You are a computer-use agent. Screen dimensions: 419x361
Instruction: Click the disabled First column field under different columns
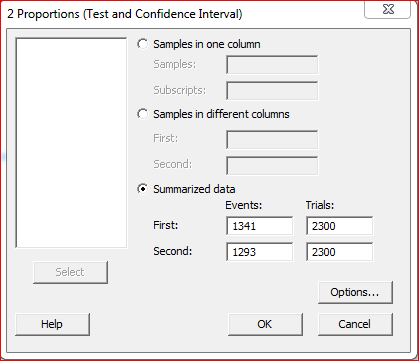pos(272,139)
